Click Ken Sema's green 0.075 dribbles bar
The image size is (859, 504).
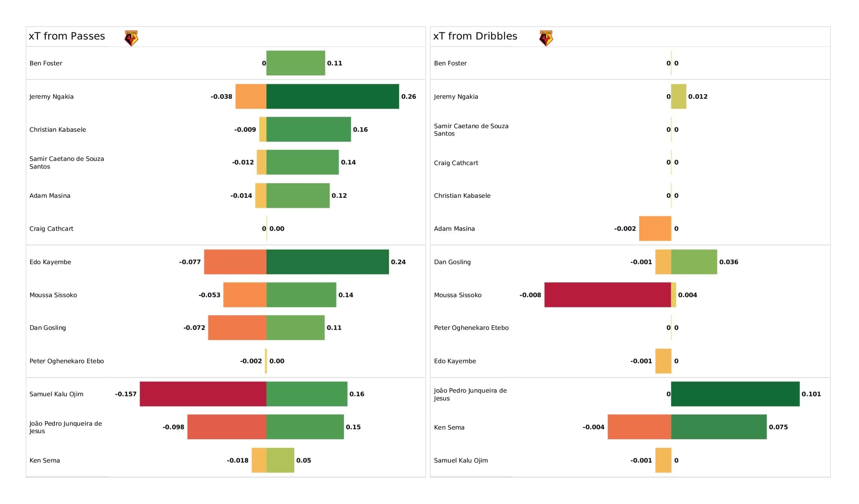pos(719,427)
